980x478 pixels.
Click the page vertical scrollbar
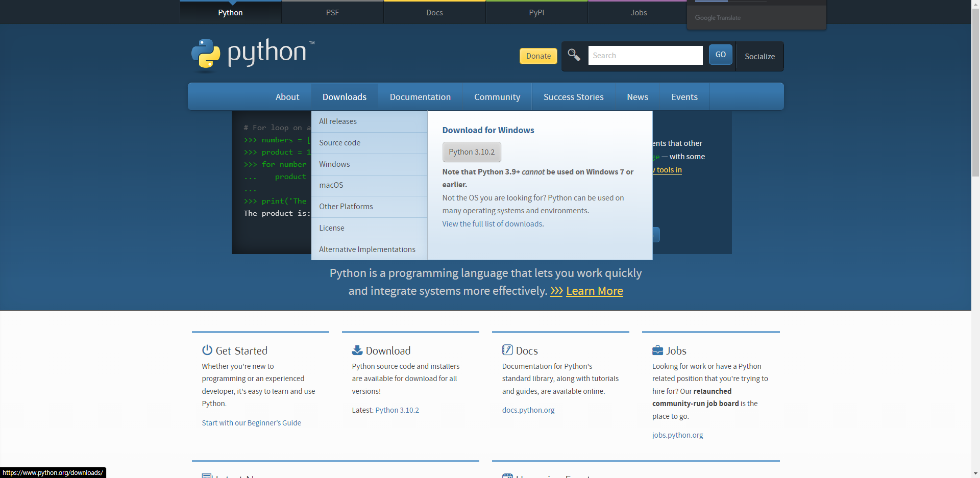(975, 92)
